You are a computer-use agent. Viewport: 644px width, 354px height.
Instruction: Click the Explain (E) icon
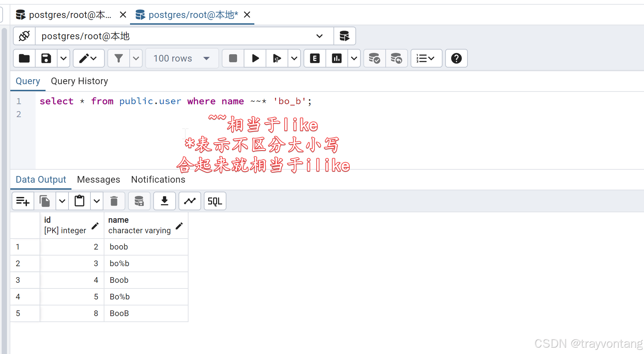coord(315,59)
